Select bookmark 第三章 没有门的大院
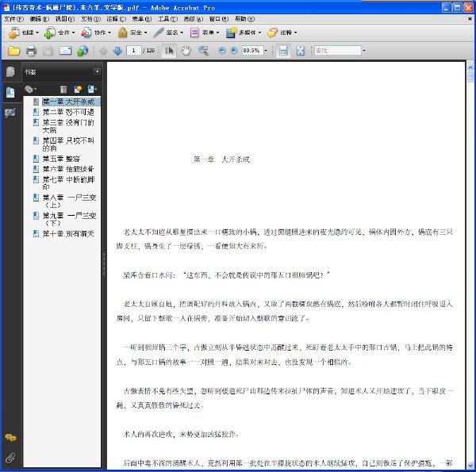 click(x=68, y=126)
